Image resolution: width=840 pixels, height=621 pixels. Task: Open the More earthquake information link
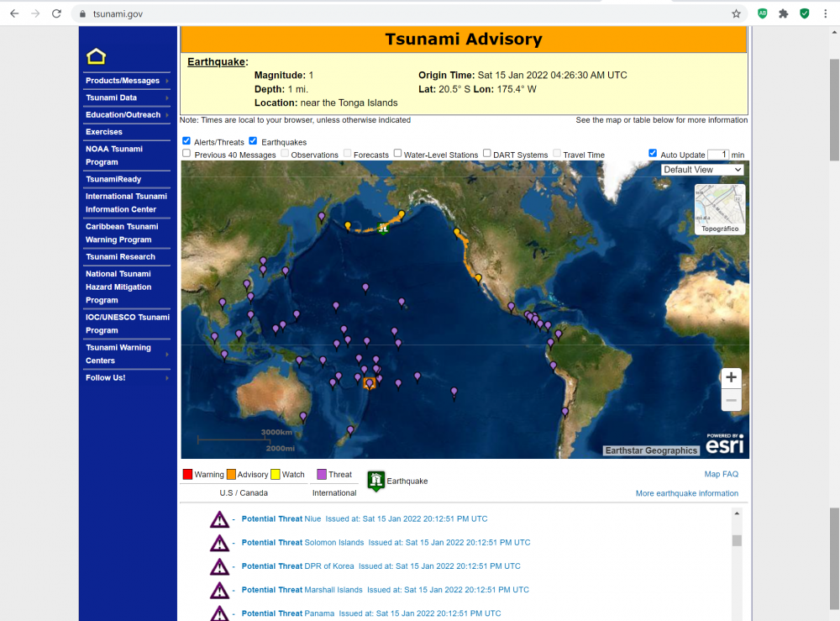[686, 493]
